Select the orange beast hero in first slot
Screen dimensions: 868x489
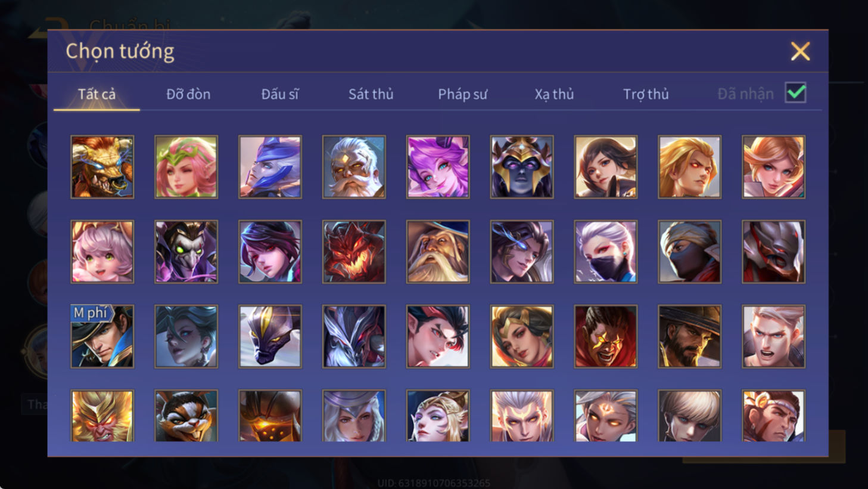[x=102, y=167]
